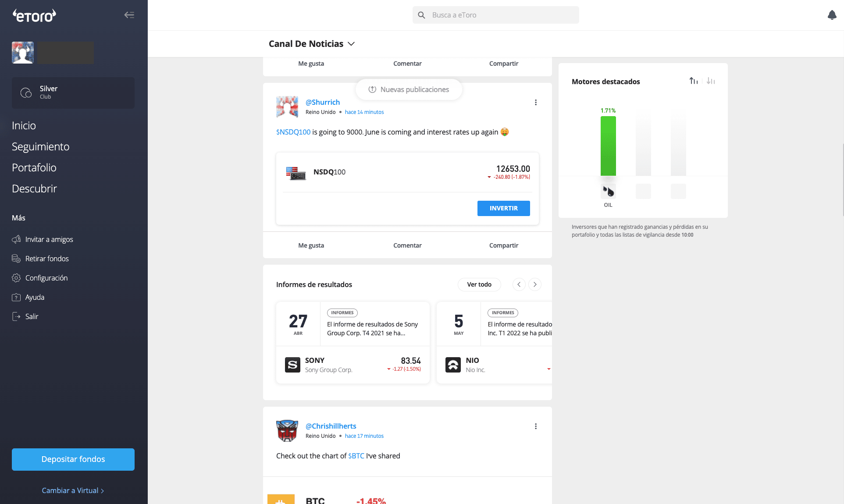This screenshot has height=504, width=844.
Task: Select Ayuda in sidebar
Action: 35,297
